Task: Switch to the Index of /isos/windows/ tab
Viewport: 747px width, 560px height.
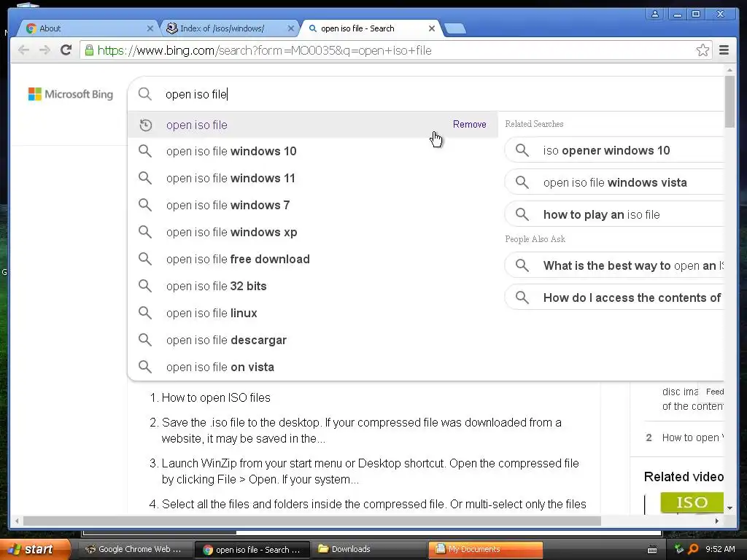Action: [228, 28]
